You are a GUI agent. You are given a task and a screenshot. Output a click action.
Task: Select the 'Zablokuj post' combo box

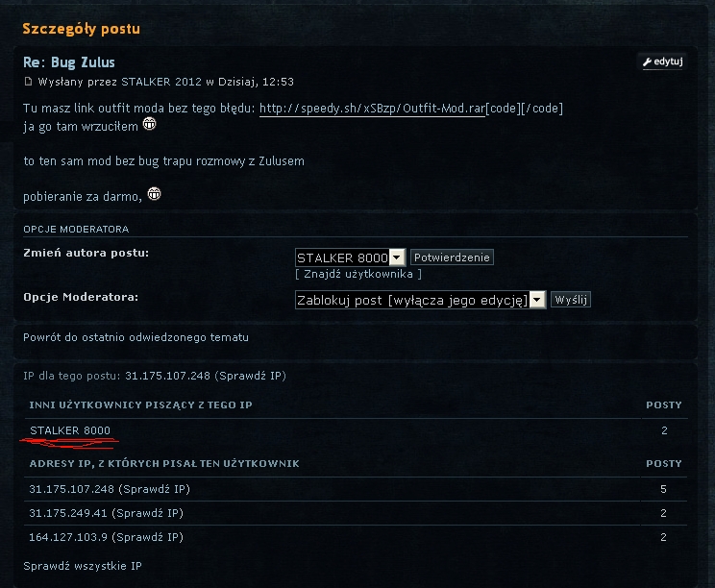[420, 300]
